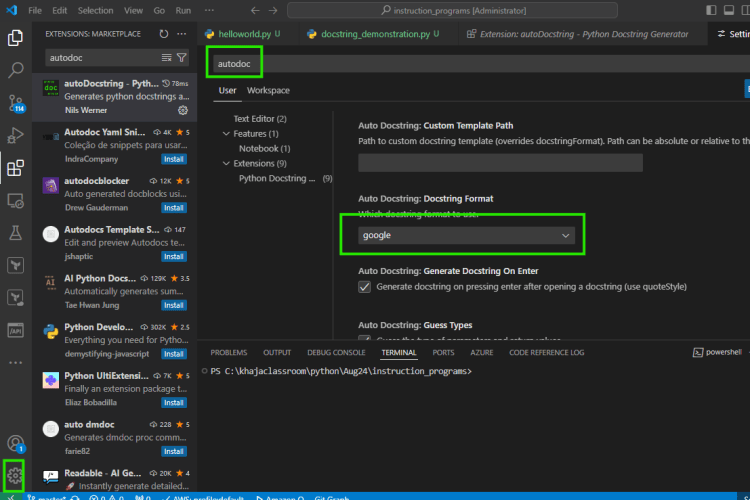Open the Testing flask icon
Viewport: 750px width, 500px height.
(15, 233)
